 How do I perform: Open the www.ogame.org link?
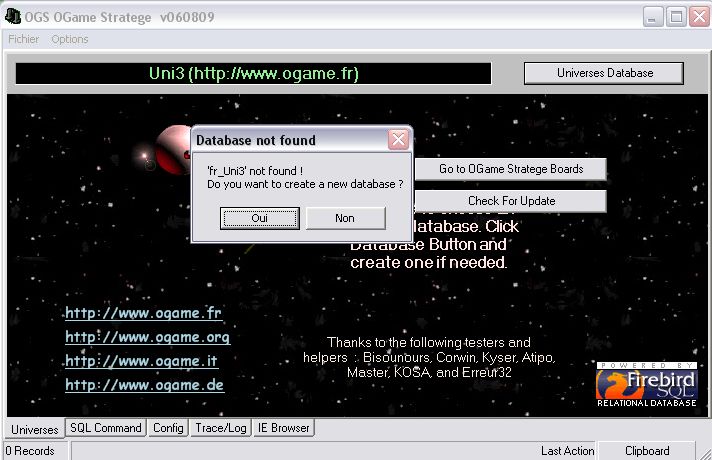[147, 337]
